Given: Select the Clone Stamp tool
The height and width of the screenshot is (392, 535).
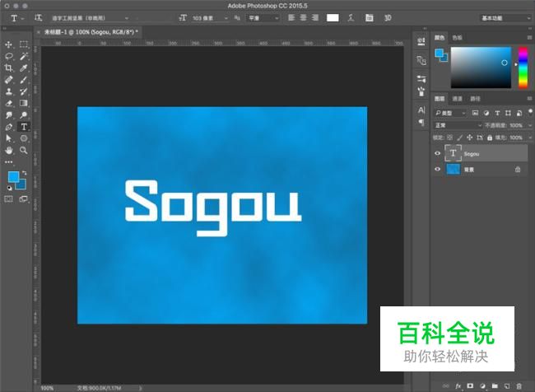Looking at the screenshot, I should tap(8, 91).
